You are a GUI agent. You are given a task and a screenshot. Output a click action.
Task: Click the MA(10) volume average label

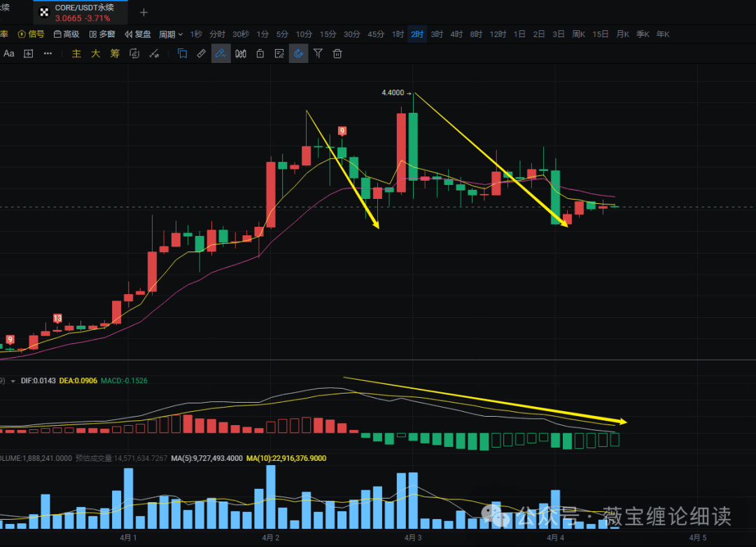[286, 458]
